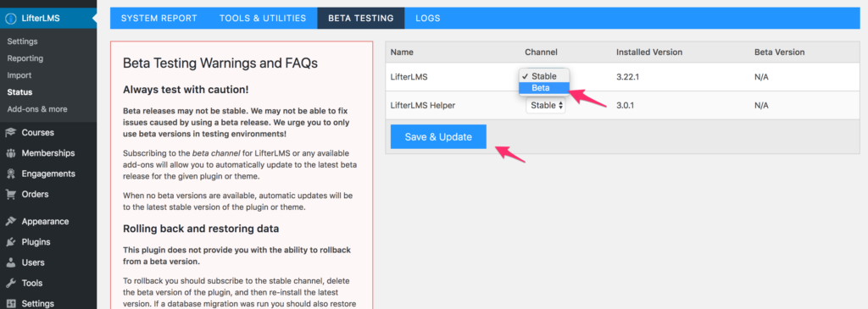The image size is (868, 309).
Task: Open the LifterLMS top-level menu
Action: point(48,19)
